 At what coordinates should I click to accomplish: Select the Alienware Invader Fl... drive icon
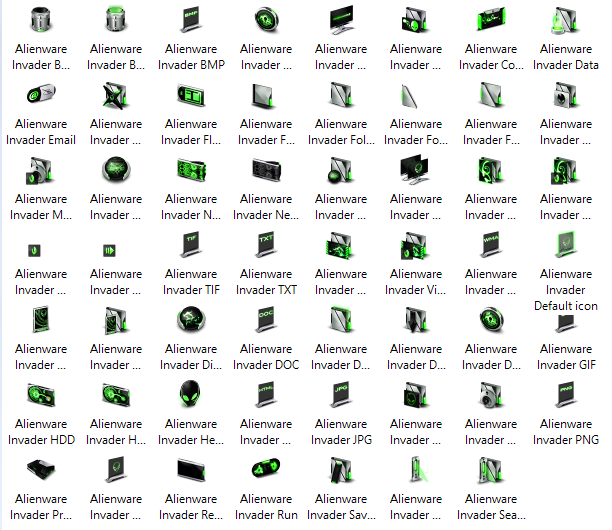(191, 95)
